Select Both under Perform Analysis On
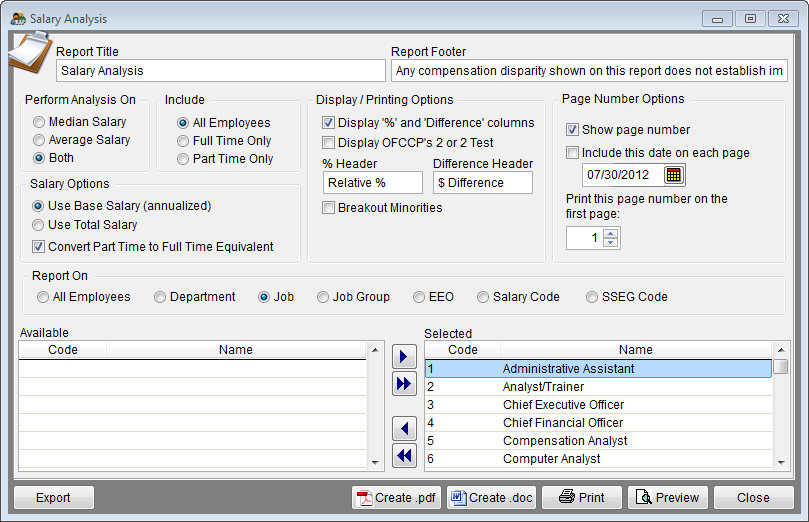809x522 pixels. pos(39,158)
